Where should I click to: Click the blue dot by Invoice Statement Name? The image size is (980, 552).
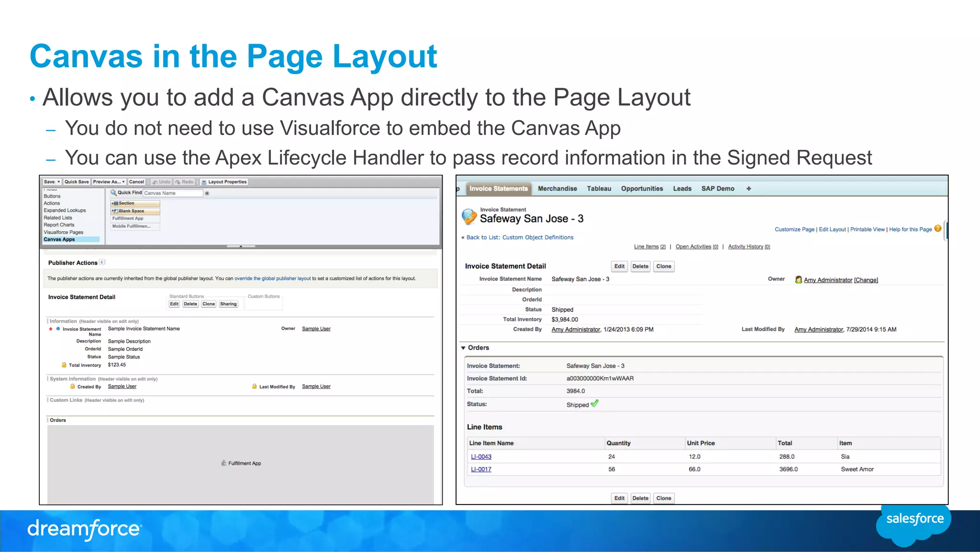click(58, 329)
